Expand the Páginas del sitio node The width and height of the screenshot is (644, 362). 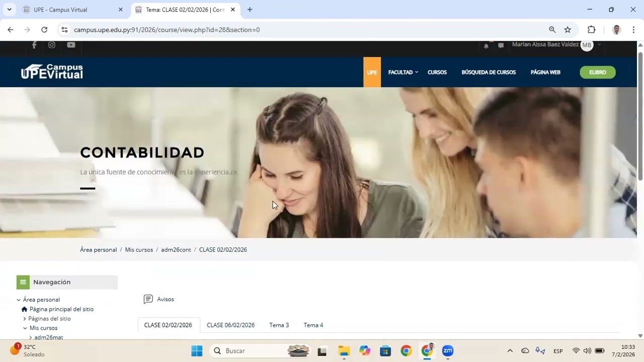pyautogui.click(x=24, y=319)
